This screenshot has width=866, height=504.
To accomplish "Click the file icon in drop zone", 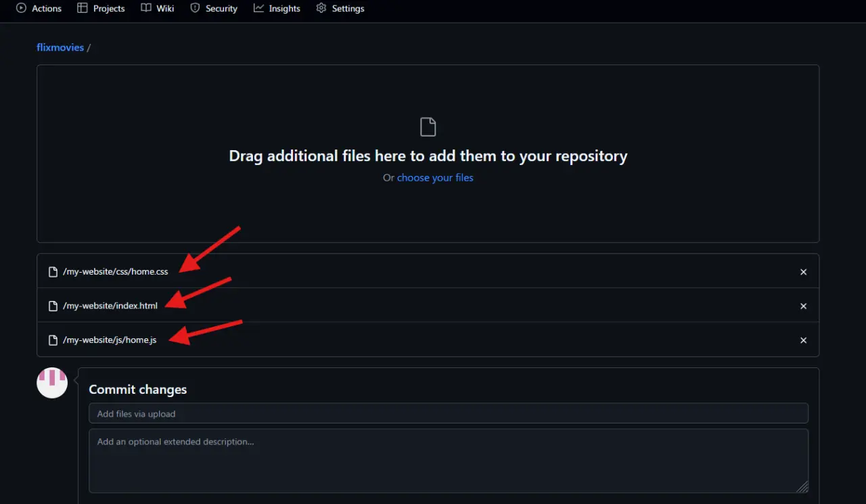I will pos(428,127).
